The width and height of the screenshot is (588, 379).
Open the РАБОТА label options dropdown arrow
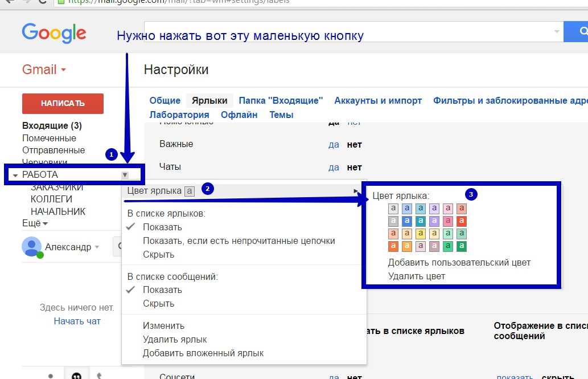125,175
